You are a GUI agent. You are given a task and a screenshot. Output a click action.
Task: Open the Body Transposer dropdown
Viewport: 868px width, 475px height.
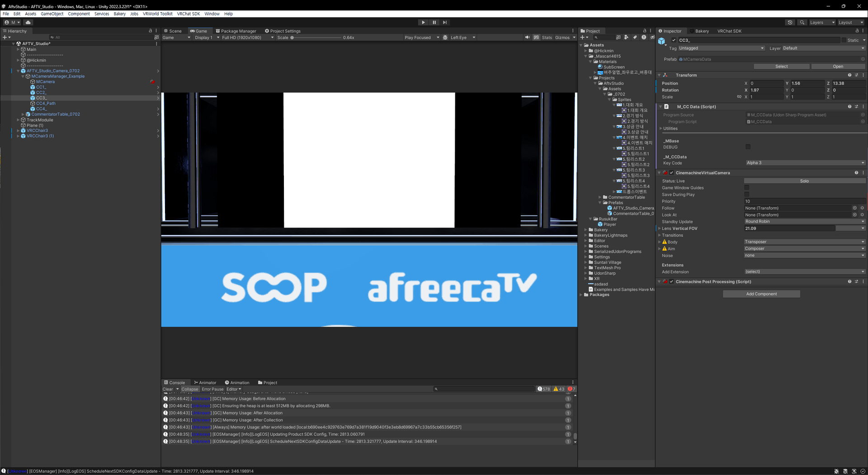805,242
